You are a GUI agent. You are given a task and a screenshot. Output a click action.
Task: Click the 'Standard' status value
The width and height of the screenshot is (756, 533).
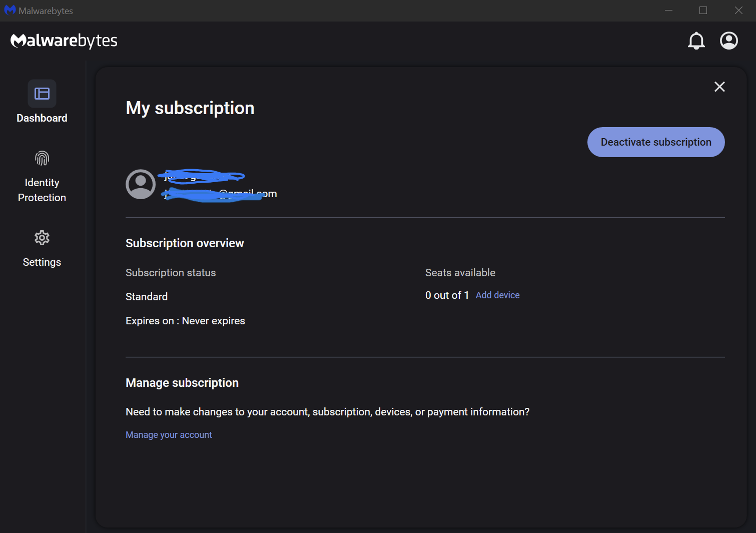point(147,297)
